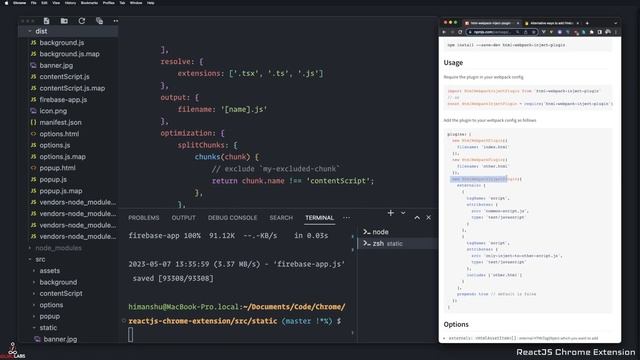Open popup.js file
This screenshot has width=640, height=360.
point(68,180)
